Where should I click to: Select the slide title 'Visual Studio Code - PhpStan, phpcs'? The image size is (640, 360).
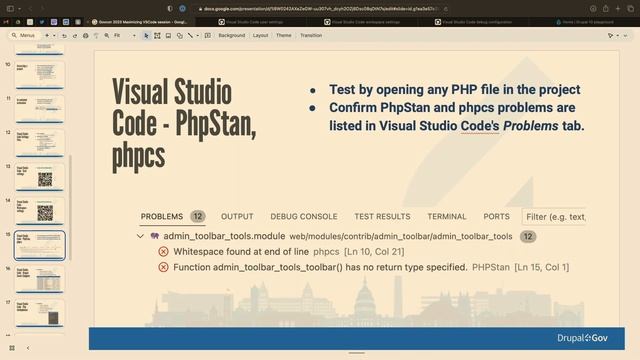pyautogui.click(x=184, y=124)
